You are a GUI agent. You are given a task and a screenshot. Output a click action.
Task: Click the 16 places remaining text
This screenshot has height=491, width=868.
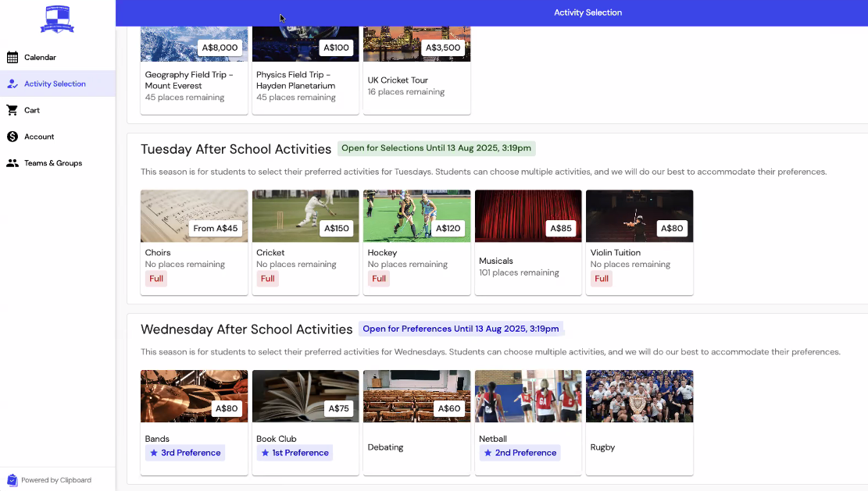click(405, 92)
